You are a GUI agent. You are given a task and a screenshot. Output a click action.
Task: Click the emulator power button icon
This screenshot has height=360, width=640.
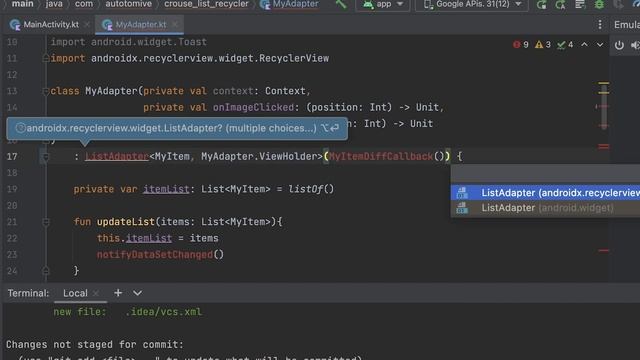619,45
